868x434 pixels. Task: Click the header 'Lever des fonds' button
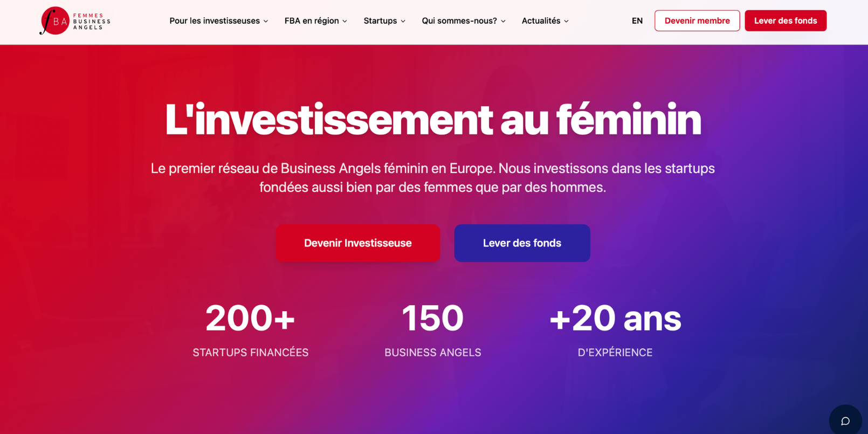tap(786, 20)
